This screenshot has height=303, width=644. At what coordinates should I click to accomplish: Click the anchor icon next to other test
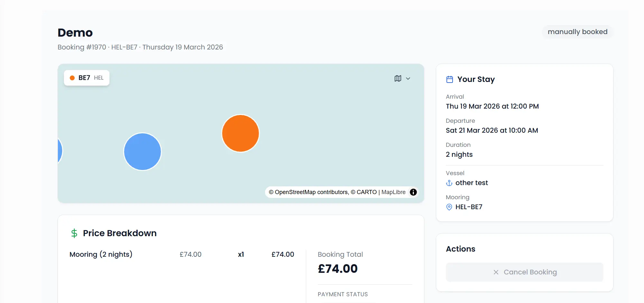[x=448, y=183]
